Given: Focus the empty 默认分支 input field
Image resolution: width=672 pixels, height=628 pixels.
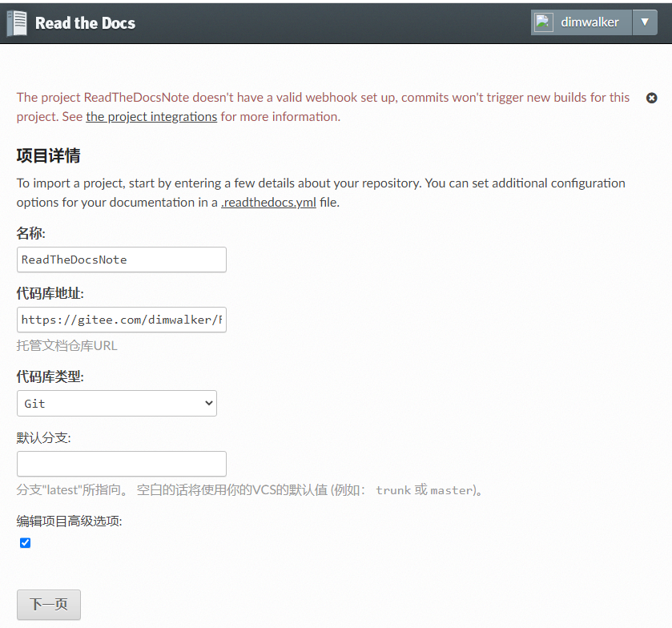Looking at the screenshot, I should [x=122, y=464].
